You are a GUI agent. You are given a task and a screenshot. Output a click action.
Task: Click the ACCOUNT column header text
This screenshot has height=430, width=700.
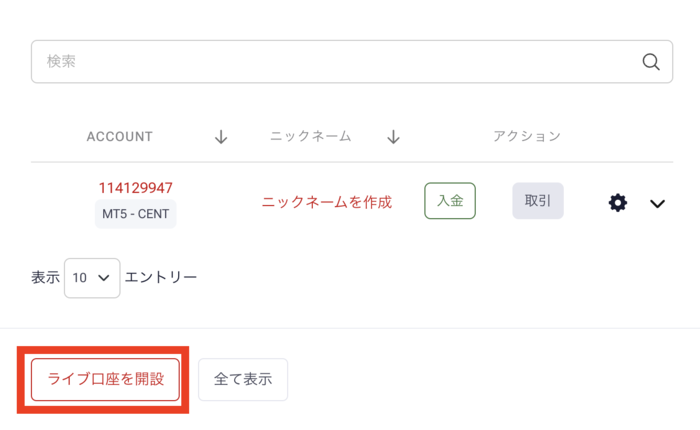(120, 137)
